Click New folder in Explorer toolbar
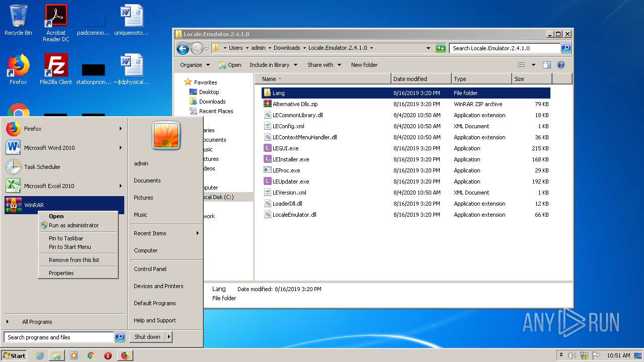Viewport: 644px width, 362px height. click(x=364, y=65)
